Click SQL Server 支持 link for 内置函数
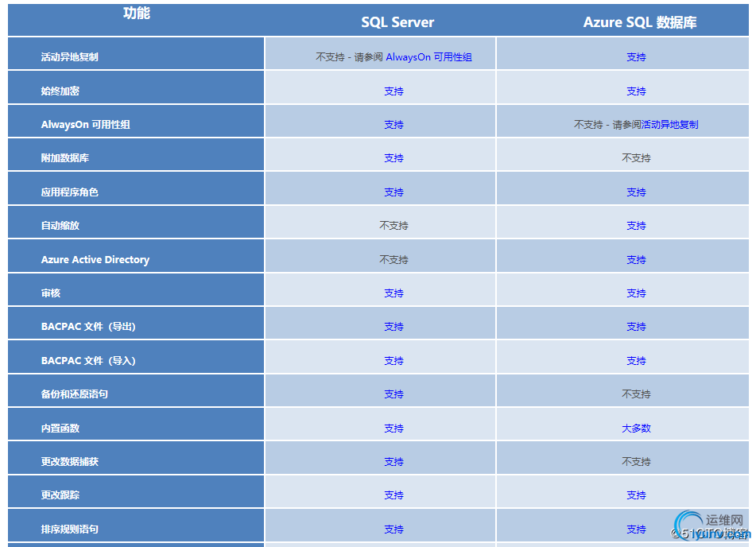Viewport: 756px width, 547px height. click(x=394, y=429)
